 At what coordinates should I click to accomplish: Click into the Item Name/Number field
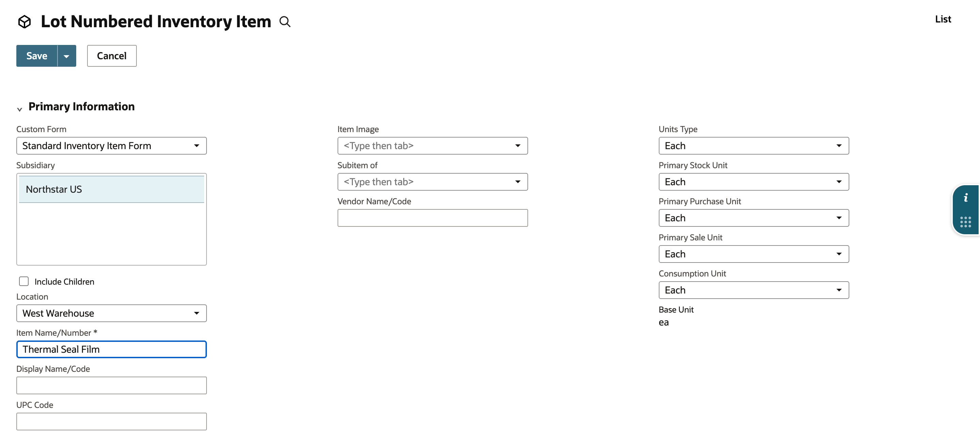pyautogui.click(x=112, y=349)
